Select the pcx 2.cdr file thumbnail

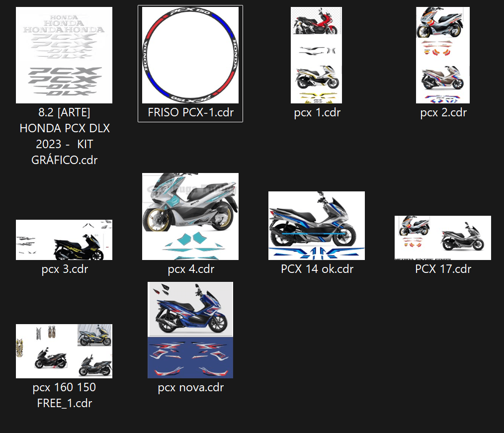pos(442,55)
